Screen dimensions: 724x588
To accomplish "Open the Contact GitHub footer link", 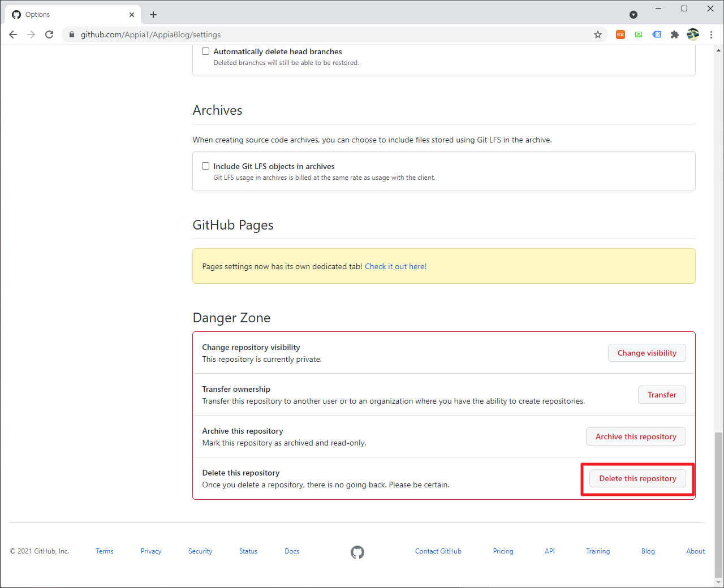I will pyautogui.click(x=438, y=551).
